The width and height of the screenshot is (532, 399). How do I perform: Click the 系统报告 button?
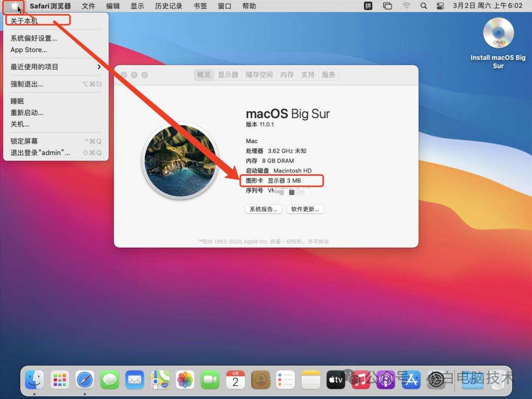264,209
